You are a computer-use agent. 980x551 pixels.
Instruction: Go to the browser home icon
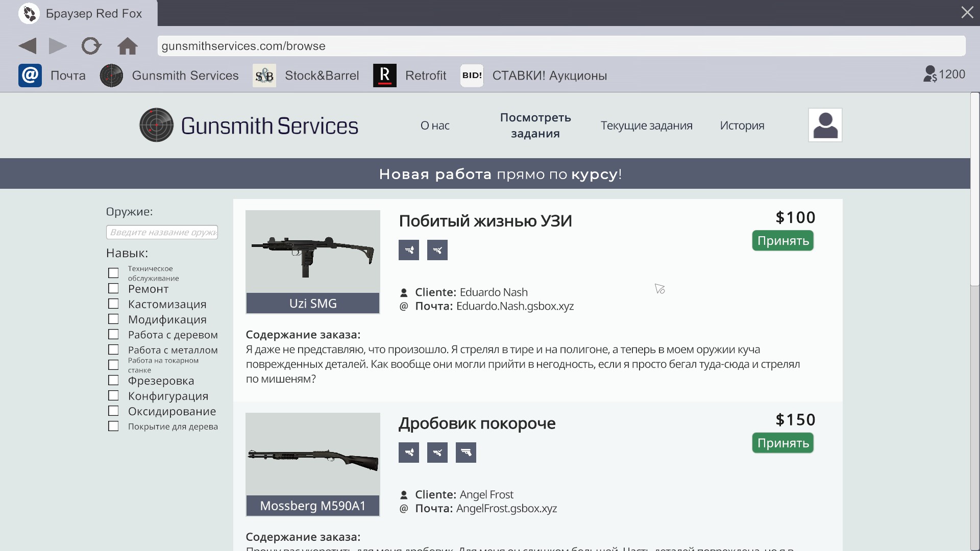[x=128, y=46]
